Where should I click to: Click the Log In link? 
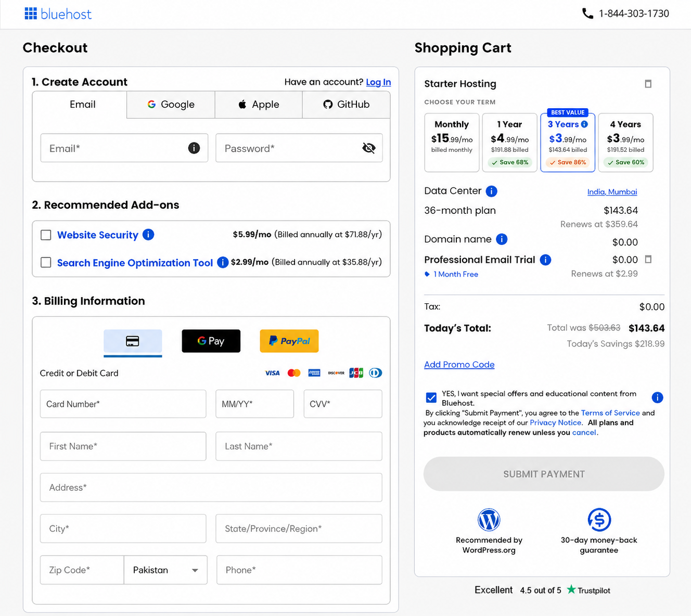click(378, 82)
